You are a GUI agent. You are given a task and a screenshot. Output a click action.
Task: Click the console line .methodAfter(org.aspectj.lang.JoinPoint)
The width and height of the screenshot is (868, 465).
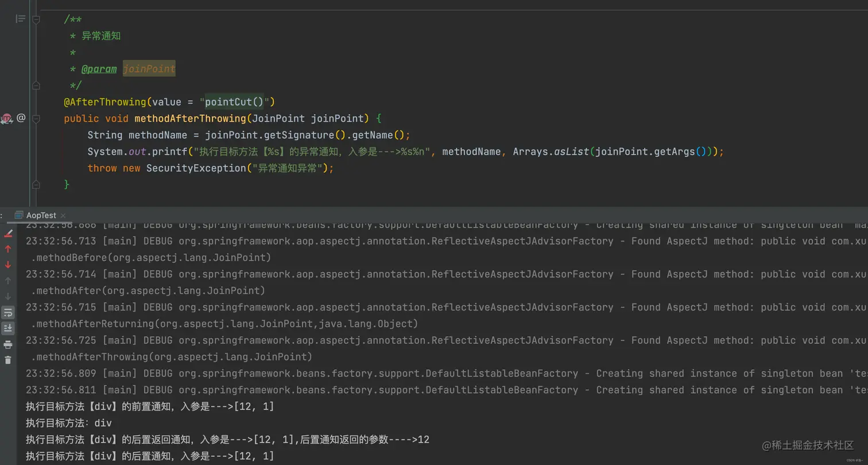[148, 290]
